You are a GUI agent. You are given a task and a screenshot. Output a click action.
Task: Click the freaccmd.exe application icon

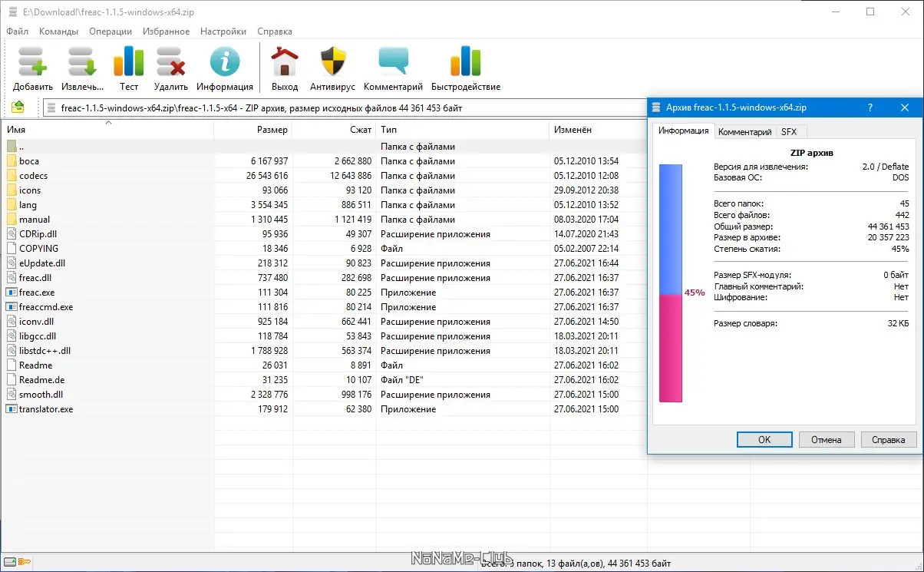(x=12, y=306)
